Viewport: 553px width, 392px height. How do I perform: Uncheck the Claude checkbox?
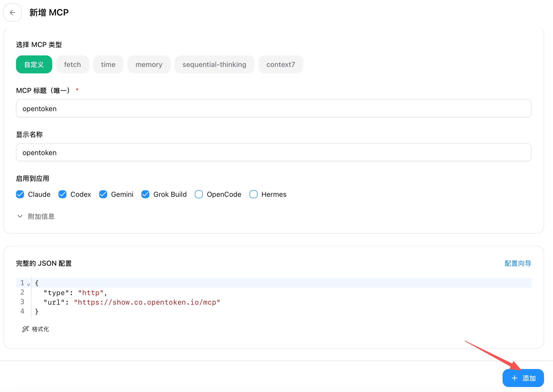[x=20, y=194]
